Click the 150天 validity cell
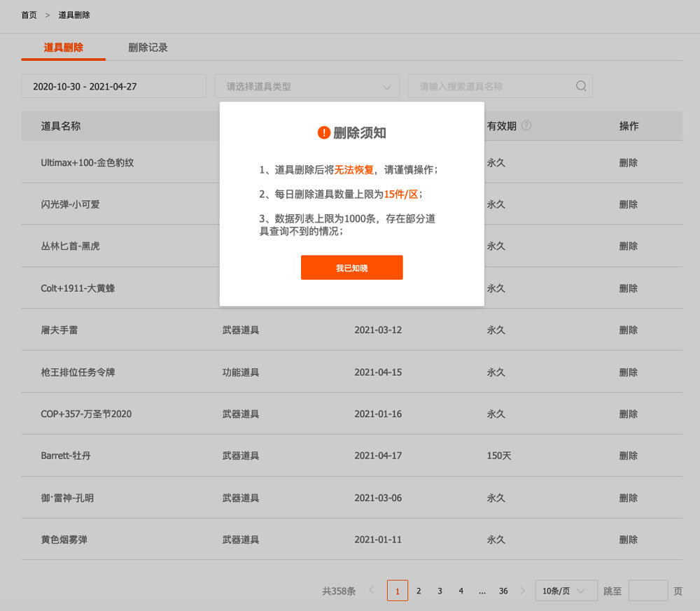This screenshot has height=611, width=700. [x=498, y=456]
